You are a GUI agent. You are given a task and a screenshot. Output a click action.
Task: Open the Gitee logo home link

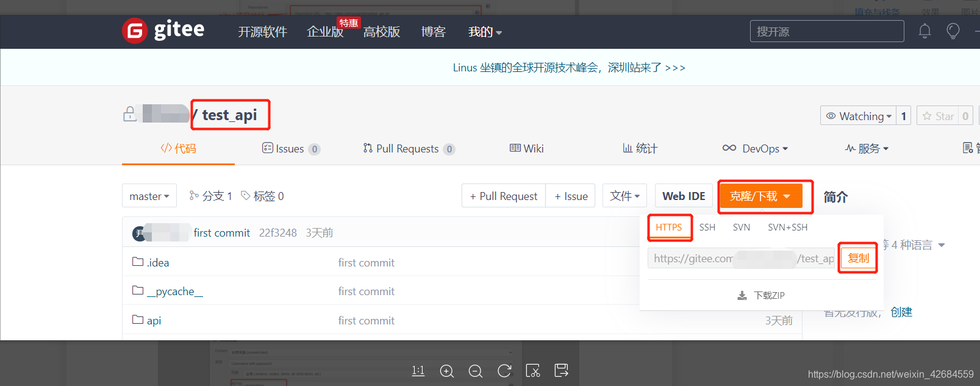163,30
